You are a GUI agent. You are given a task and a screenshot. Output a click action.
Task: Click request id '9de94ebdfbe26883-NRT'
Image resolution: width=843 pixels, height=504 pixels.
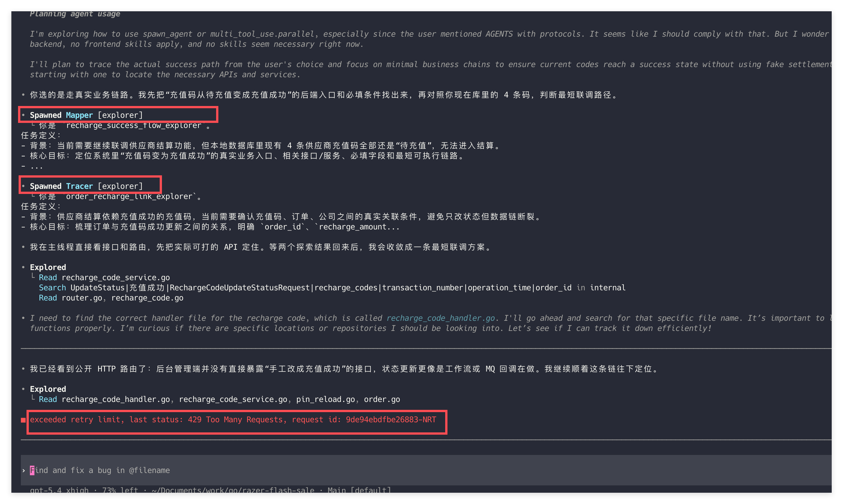390,419
